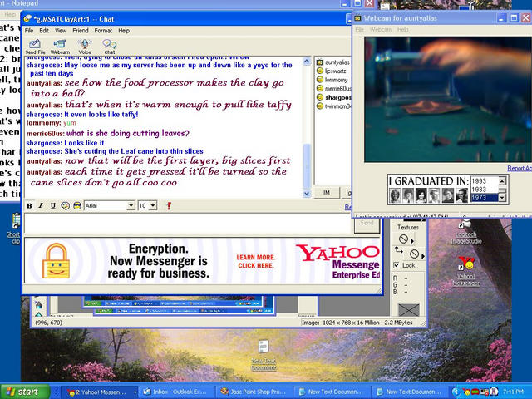Open Yahoo! Messenger taskbar group
Screen dimensions: 532x399
click(101, 392)
